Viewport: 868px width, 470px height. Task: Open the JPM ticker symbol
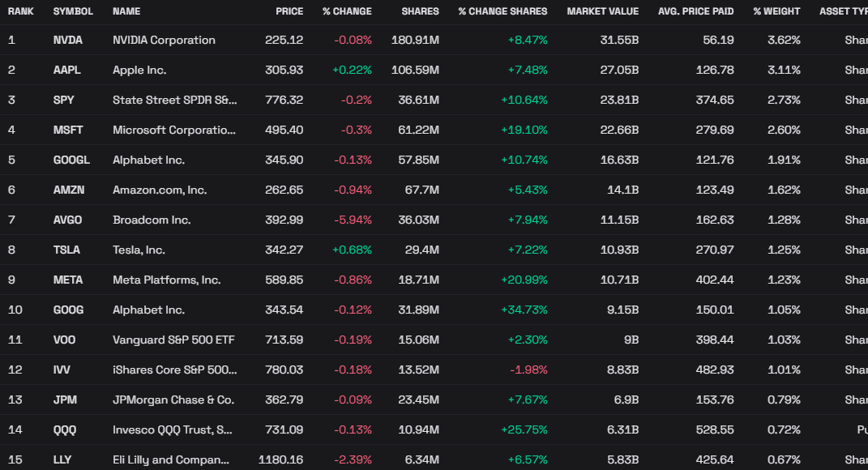65,399
